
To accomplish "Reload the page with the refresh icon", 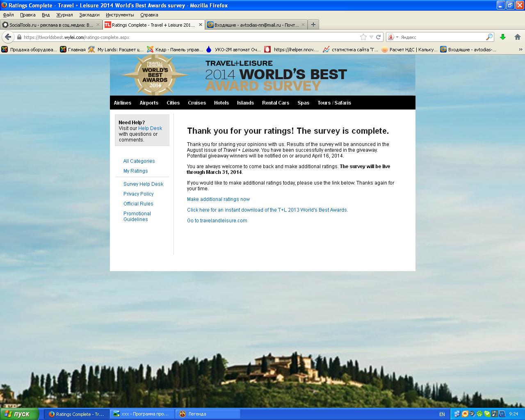I will (379, 37).
